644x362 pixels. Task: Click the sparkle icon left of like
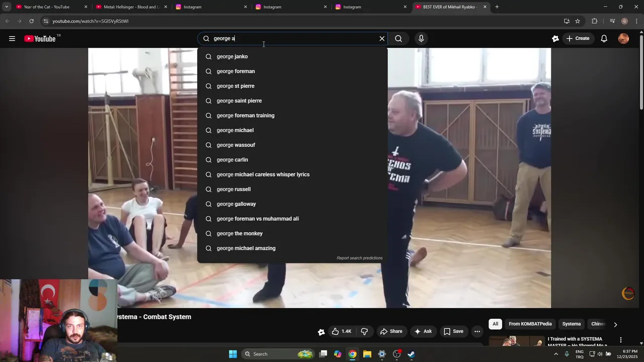321,332
